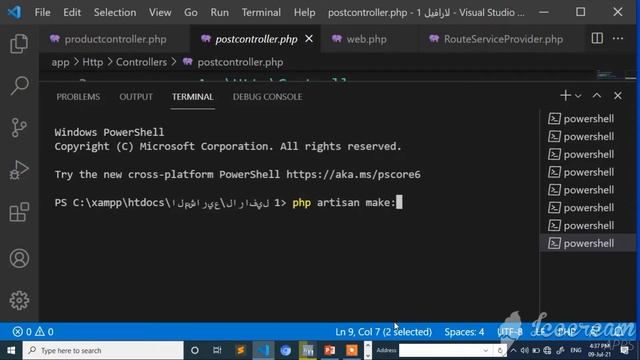Click the VS Code logo in title bar
The height and width of the screenshot is (360, 640).
point(14,12)
